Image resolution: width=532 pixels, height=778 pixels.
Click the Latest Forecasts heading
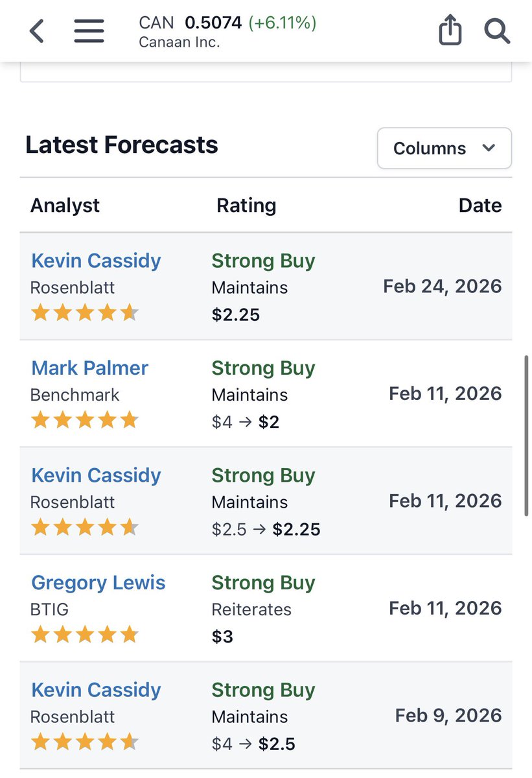coord(122,145)
